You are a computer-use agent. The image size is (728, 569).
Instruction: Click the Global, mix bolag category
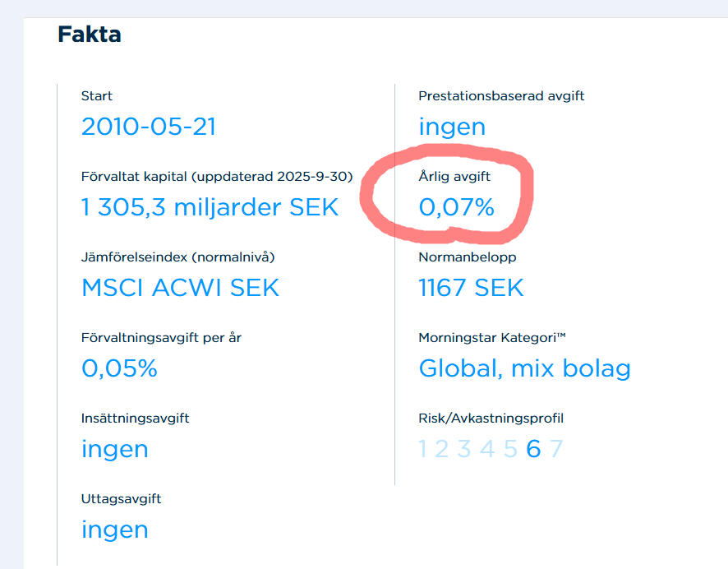[524, 368]
